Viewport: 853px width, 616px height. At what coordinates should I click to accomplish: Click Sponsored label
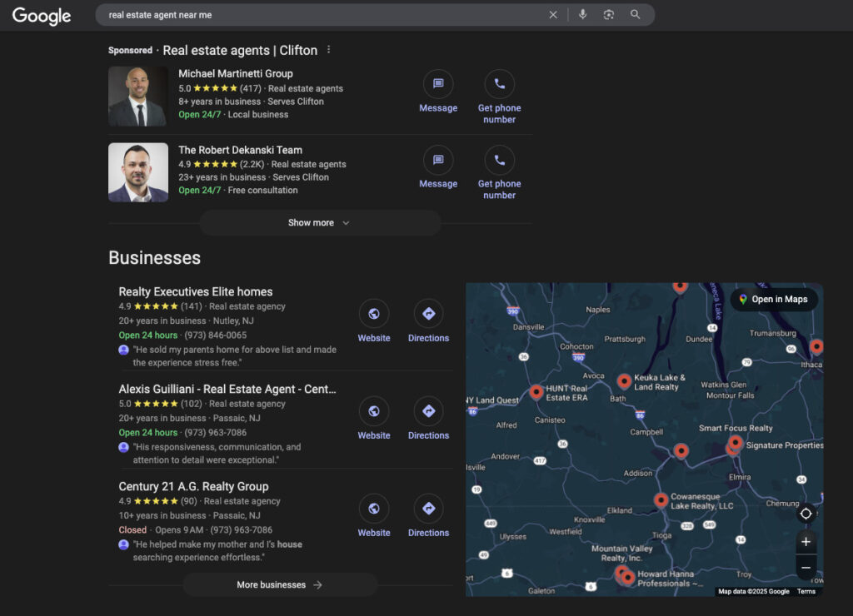coord(130,50)
